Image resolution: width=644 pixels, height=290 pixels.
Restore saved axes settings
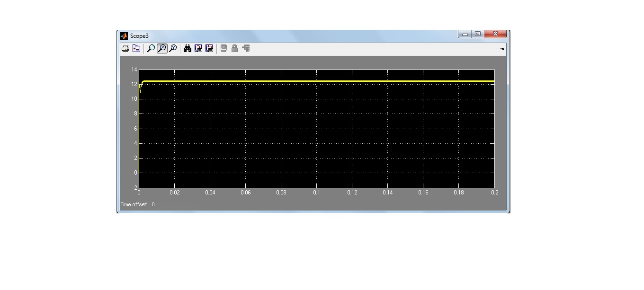point(209,48)
